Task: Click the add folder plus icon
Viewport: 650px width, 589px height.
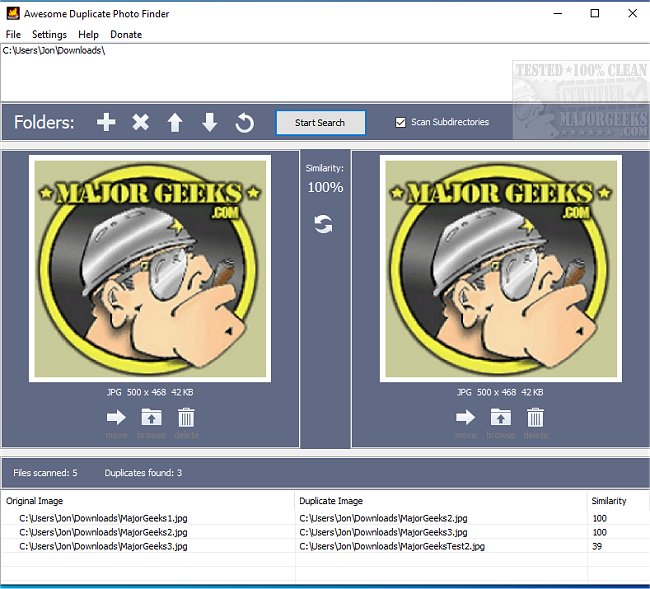Action: tap(106, 123)
